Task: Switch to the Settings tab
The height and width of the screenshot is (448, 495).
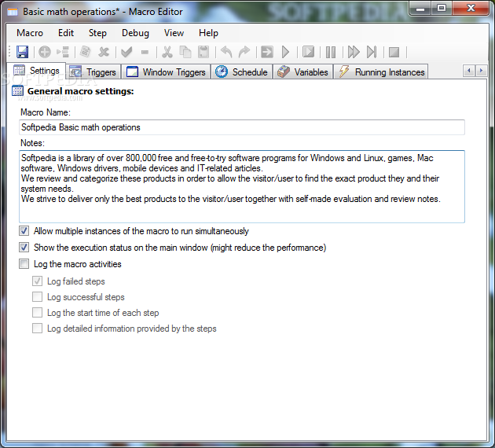Action: (x=36, y=71)
